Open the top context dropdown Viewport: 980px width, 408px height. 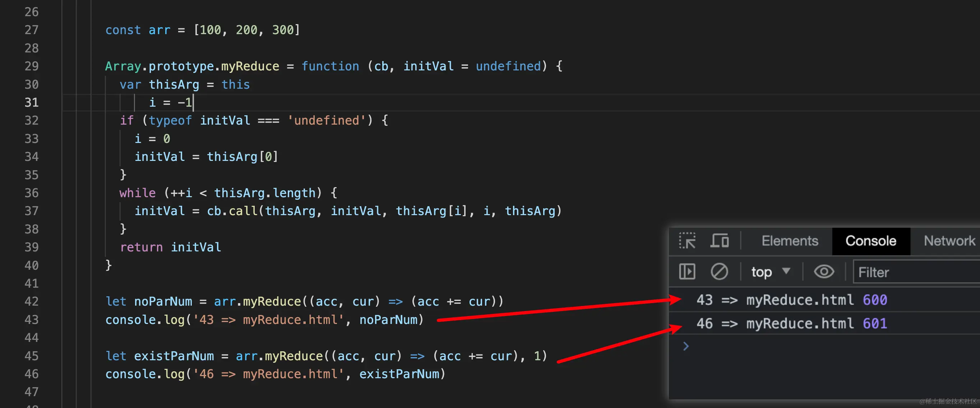pos(762,272)
